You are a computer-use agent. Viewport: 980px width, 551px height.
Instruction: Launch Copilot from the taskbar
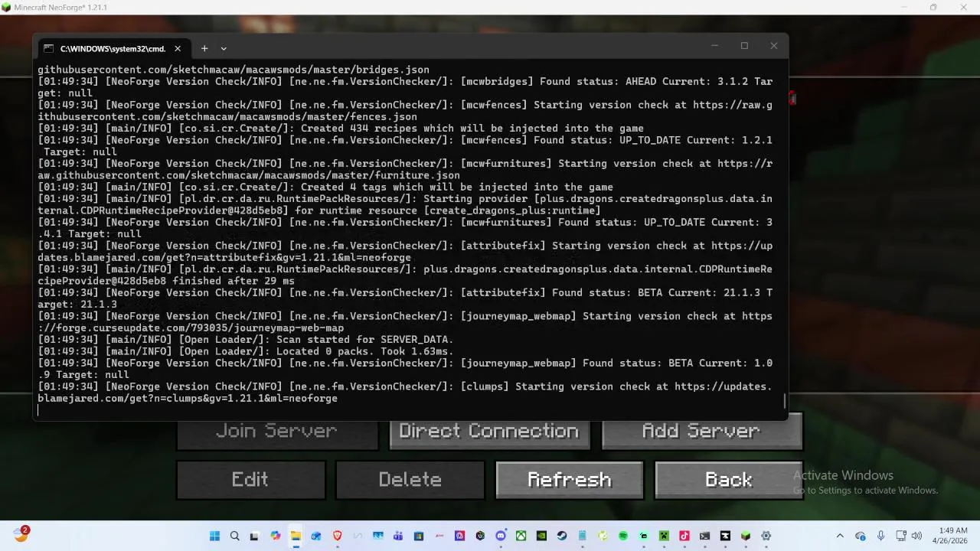pyautogui.click(x=275, y=536)
